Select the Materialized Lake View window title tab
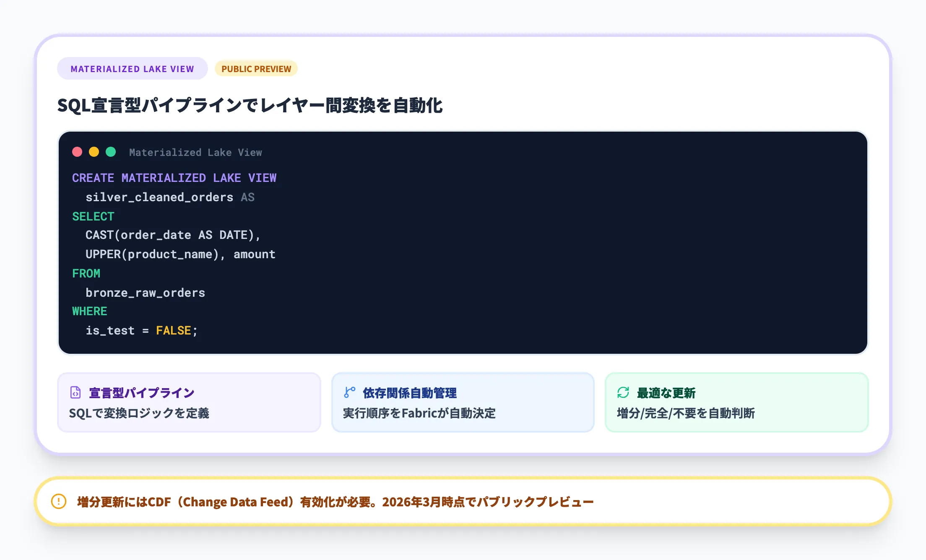Viewport: 926px width, 560px height. [195, 152]
